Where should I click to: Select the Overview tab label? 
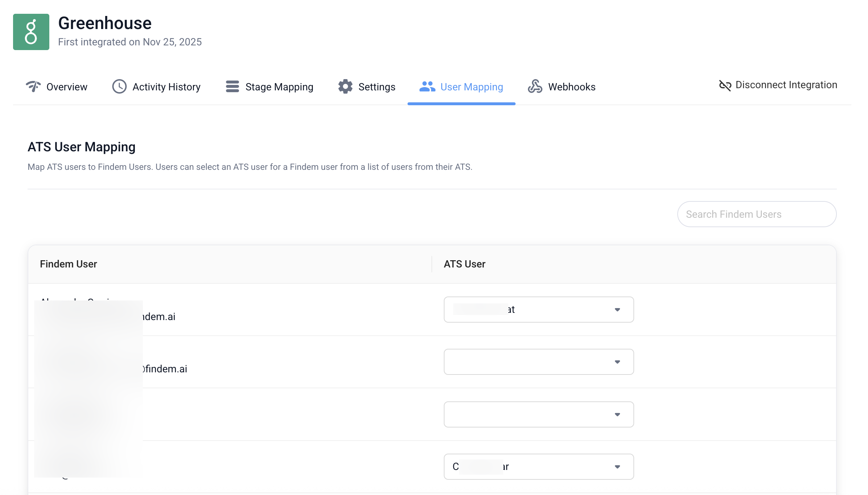(x=67, y=87)
